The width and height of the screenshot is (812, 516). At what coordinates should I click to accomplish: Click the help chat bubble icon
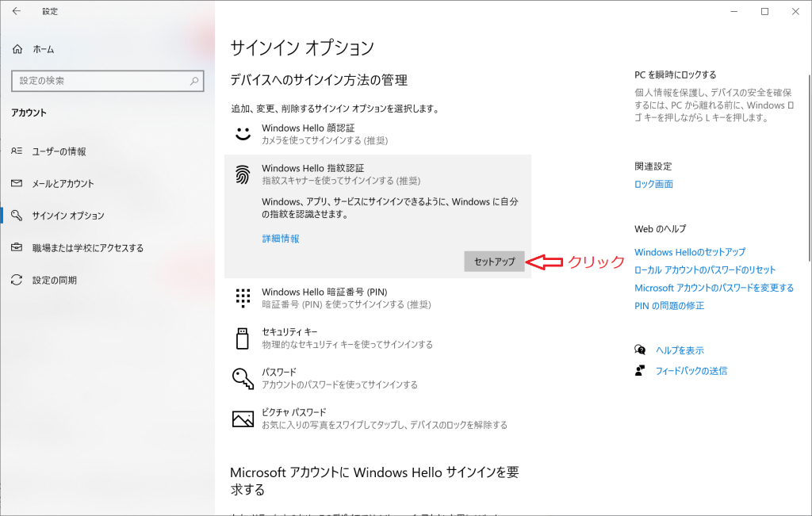pos(640,350)
